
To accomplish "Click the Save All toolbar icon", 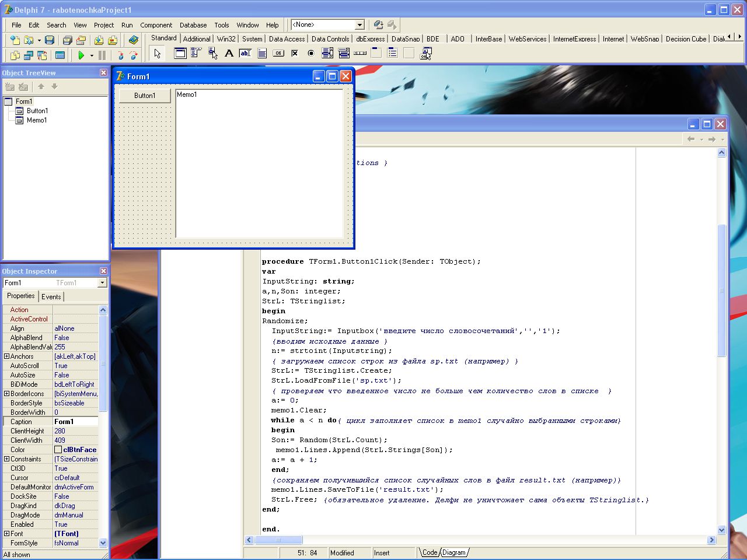I will coord(67,40).
